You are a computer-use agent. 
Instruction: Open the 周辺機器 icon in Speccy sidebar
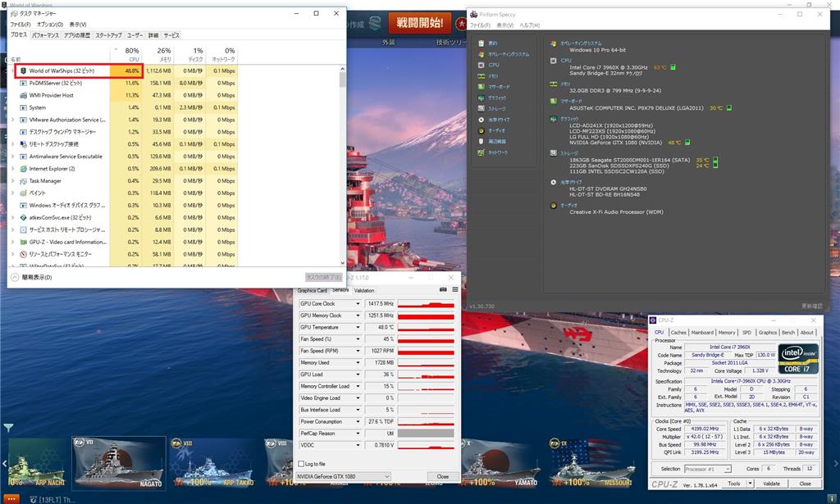(481, 141)
